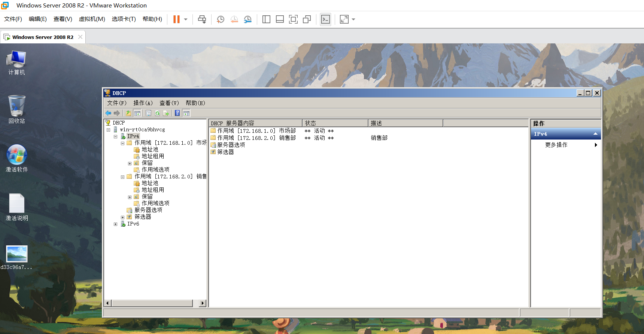Click the blue help toolbar icon
Image resolution: width=644 pixels, height=334 pixels.
[177, 113]
